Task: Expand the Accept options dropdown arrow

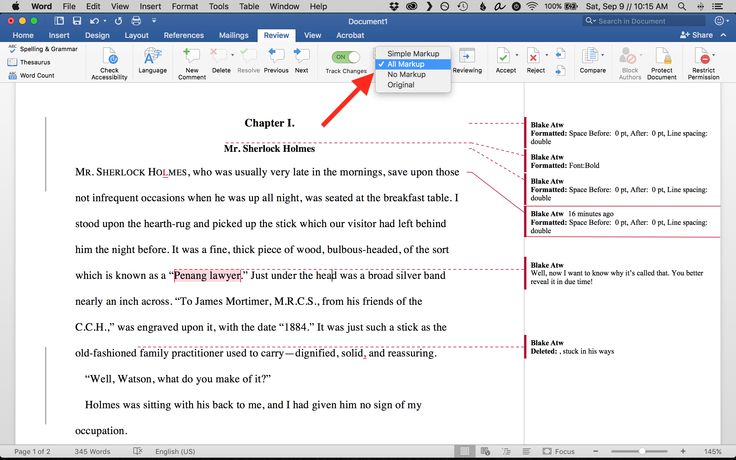Action: [x=517, y=55]
